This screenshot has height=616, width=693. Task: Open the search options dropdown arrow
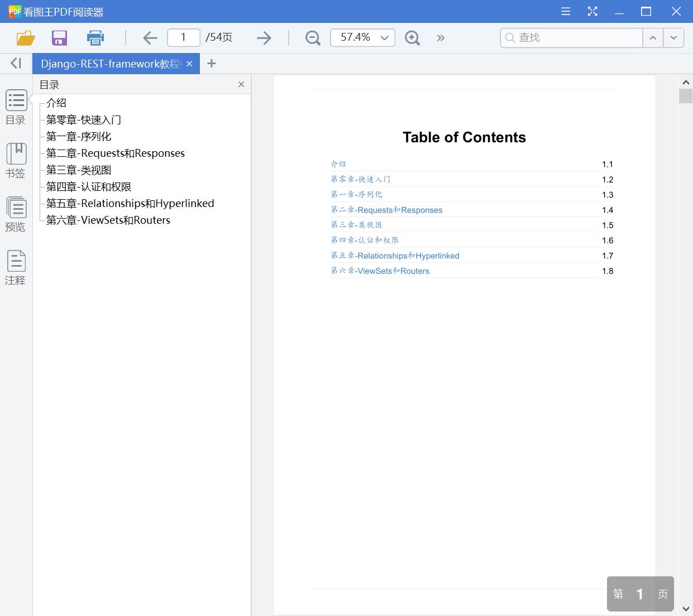tap(673, 37)
